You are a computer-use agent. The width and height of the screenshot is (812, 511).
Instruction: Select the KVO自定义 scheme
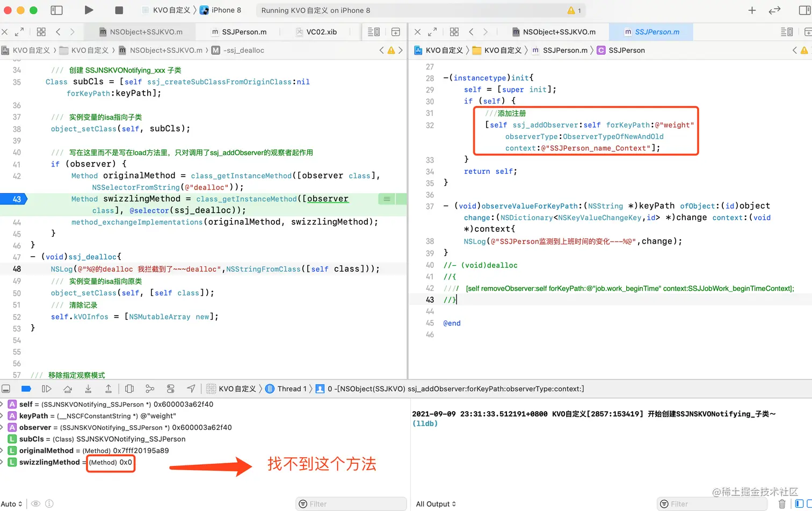[166, 10]
